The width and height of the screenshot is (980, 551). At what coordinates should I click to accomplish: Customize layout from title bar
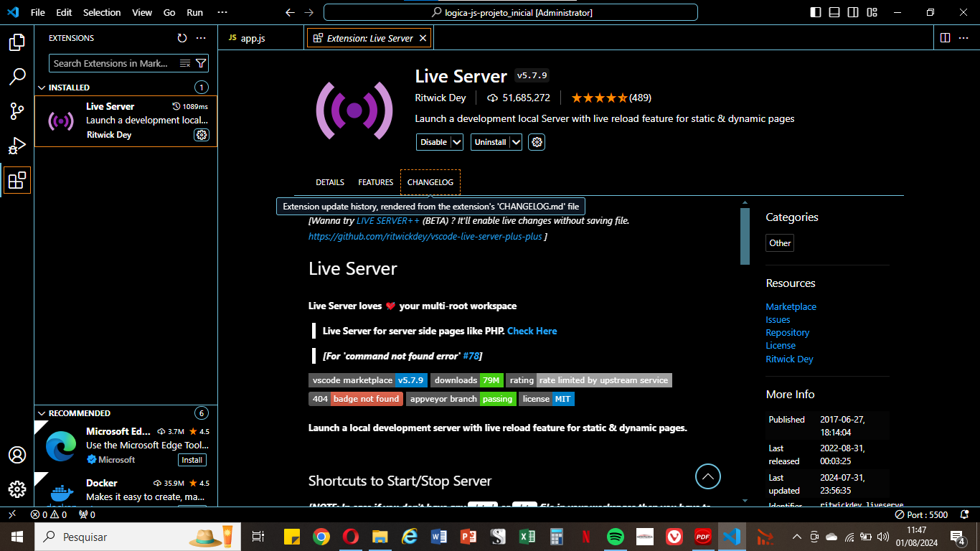(x=872, y=12)
